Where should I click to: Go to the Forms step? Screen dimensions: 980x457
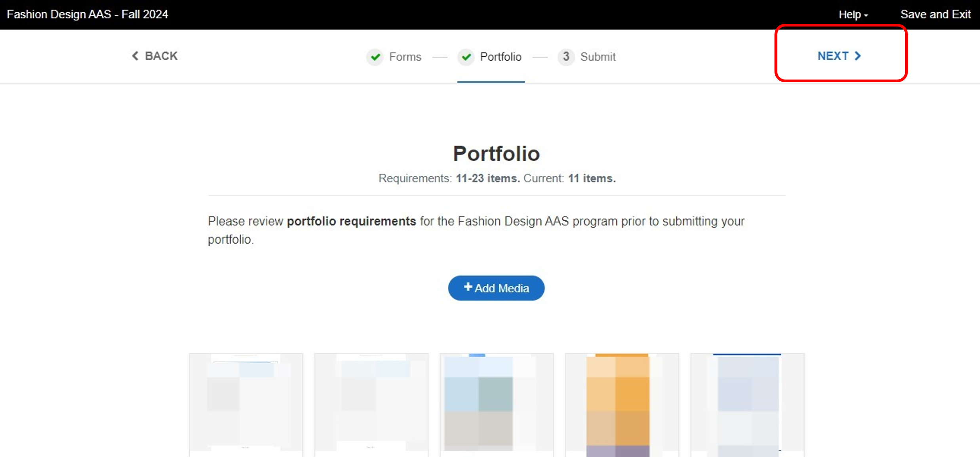[x=405, y=57]
